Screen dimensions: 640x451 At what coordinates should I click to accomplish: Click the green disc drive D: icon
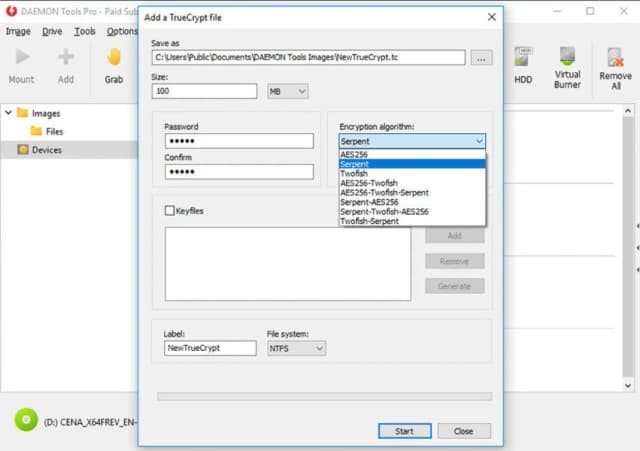coord(26,420)
